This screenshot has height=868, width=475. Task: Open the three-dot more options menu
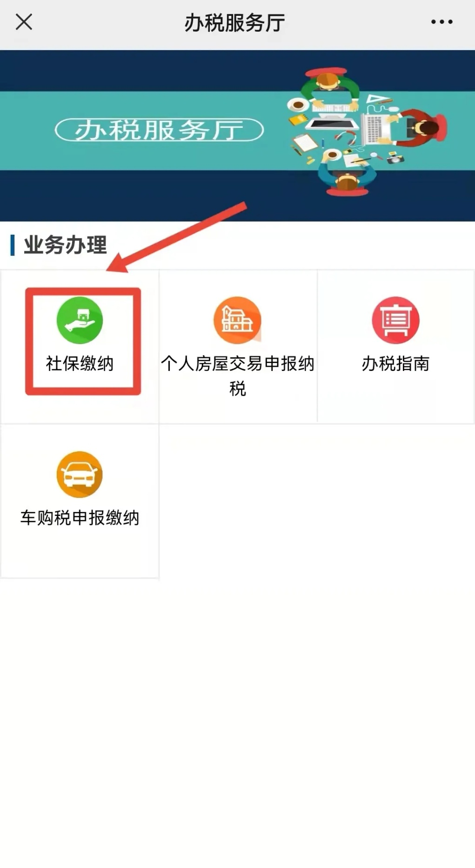(x=442, y=22)
